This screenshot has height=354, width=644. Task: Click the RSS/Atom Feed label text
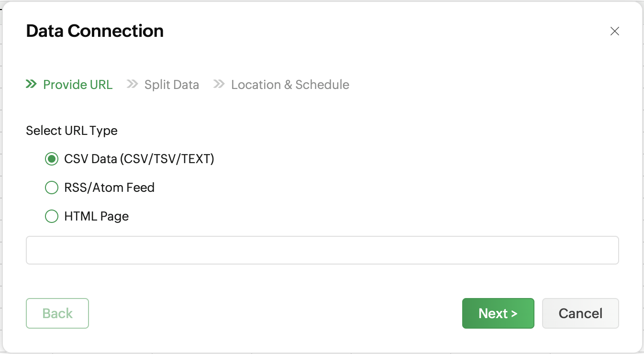(109, 188)
